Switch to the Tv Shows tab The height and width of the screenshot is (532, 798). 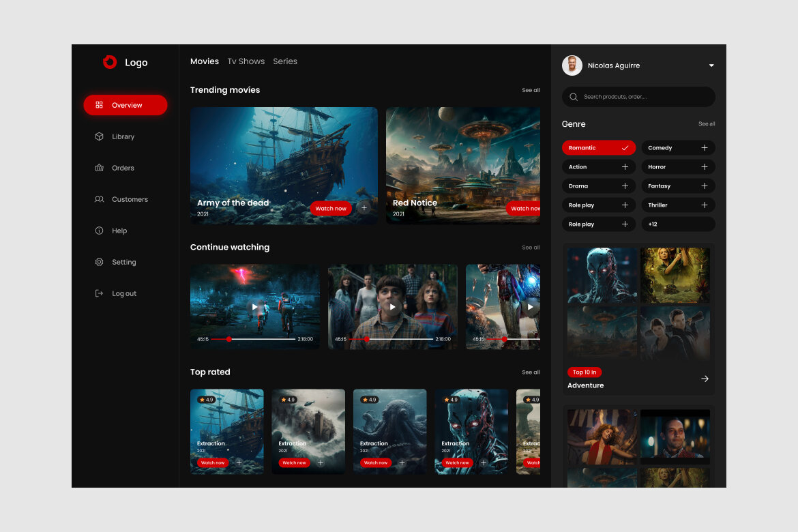click(x=246, y=61)
